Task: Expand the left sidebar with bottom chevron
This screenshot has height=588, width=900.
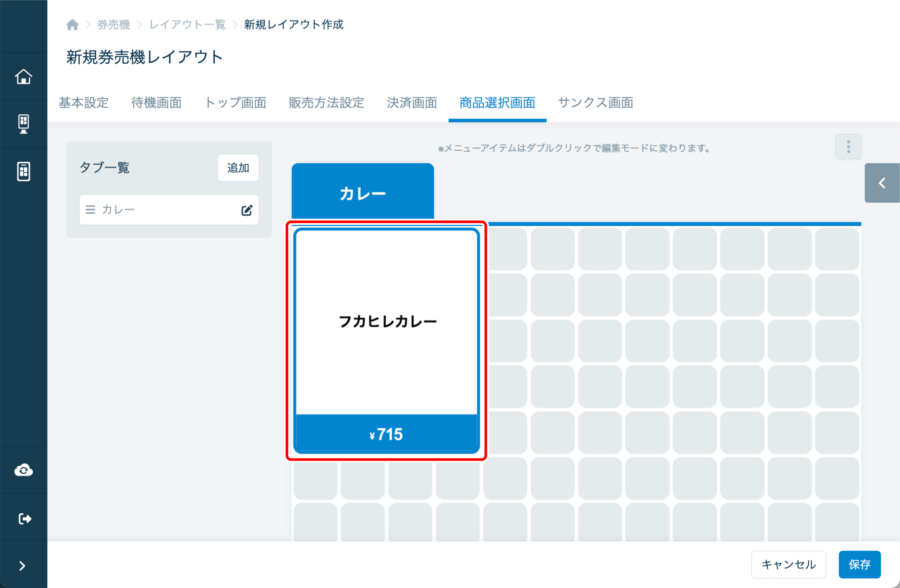Action: [22, 566]
